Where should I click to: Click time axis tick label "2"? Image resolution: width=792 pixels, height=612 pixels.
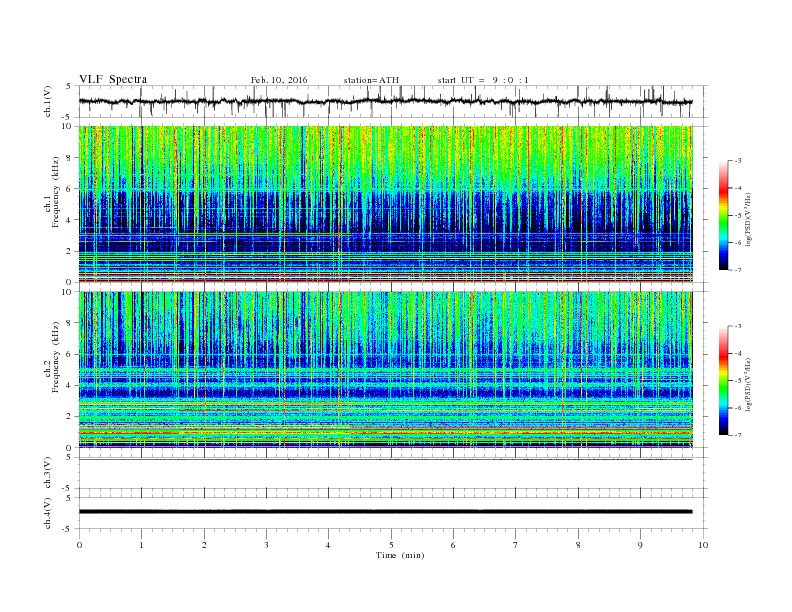[x=204, y=545]
